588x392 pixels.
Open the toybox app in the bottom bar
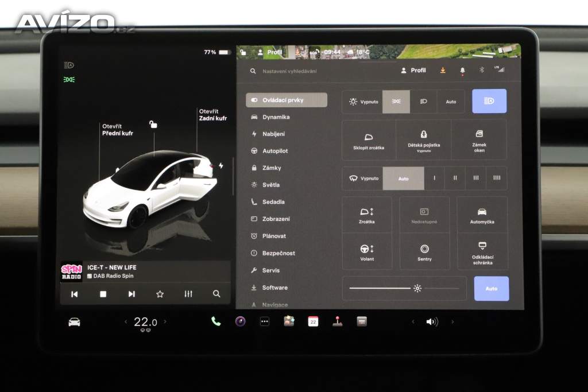pyautogui.click(x=289, y=321)
